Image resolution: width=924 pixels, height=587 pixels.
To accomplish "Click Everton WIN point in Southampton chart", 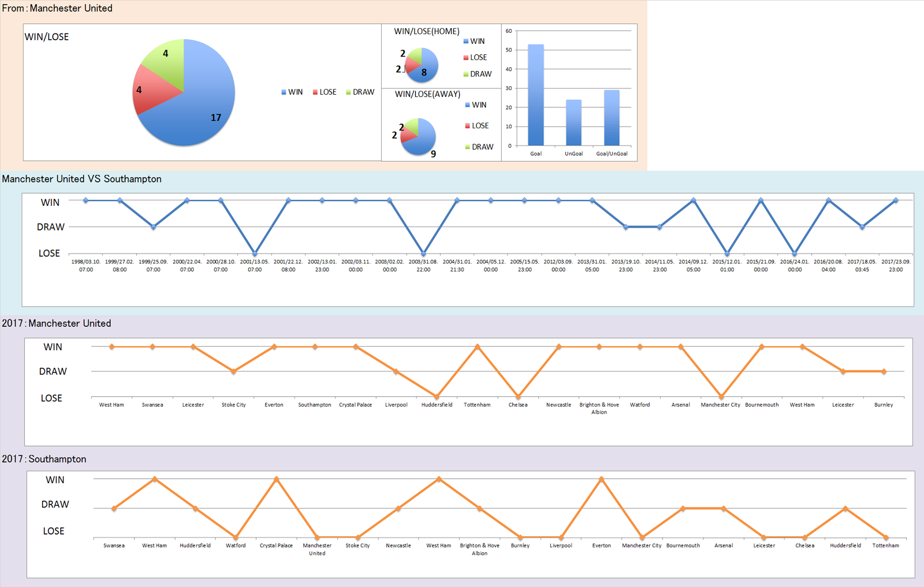I will [x=601, y=479].
